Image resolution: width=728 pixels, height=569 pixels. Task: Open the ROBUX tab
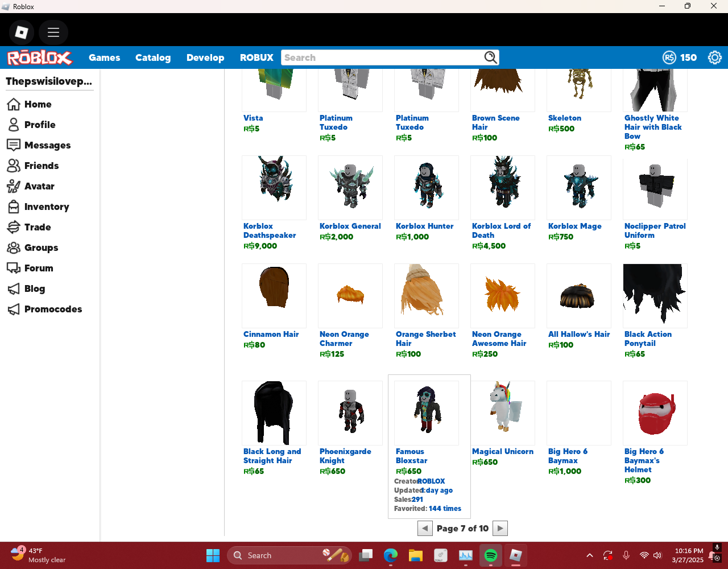click(x=257, y=57)
